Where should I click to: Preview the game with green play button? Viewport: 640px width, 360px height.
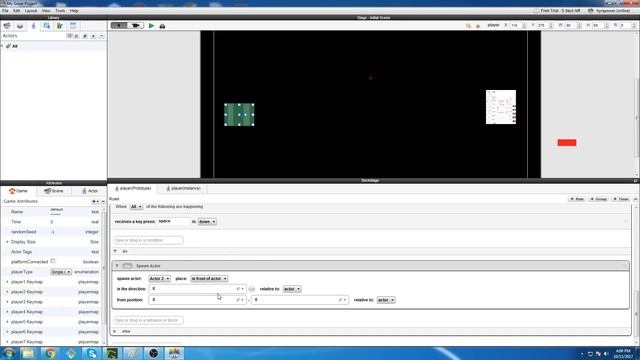[151, 26]
